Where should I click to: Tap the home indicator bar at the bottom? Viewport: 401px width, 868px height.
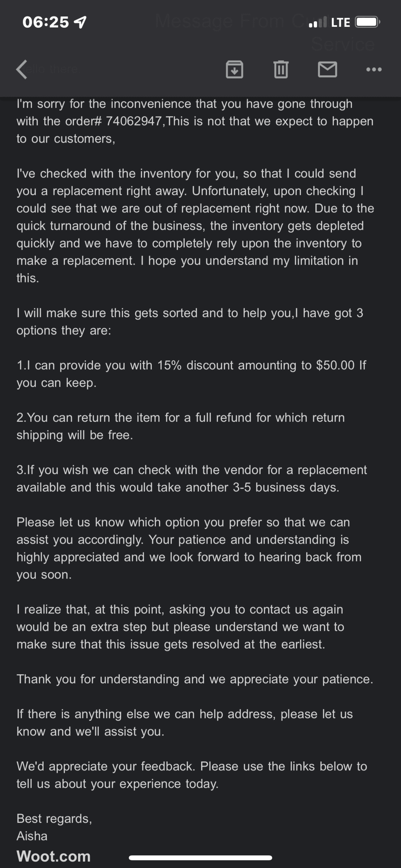coord(200,858)
